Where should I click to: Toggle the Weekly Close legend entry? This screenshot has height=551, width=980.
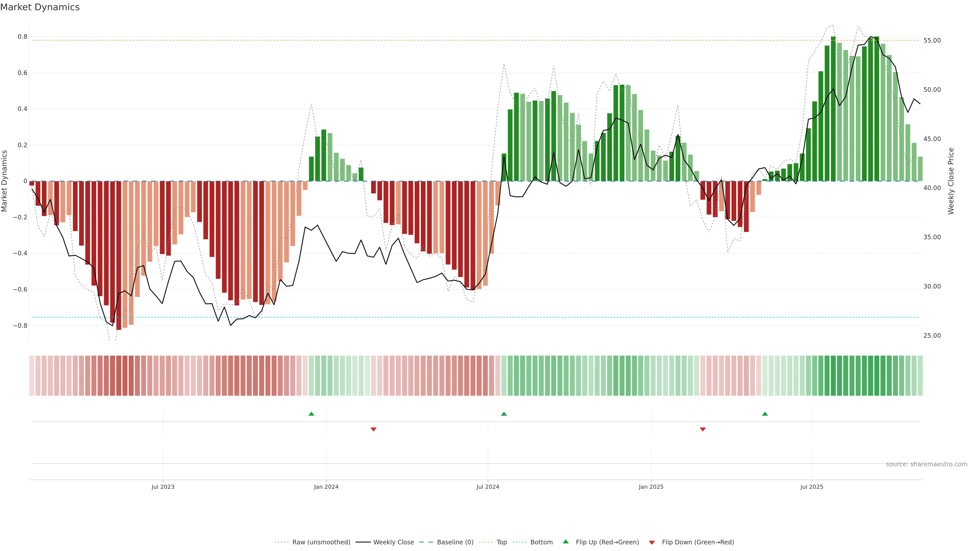pos(393,542)
